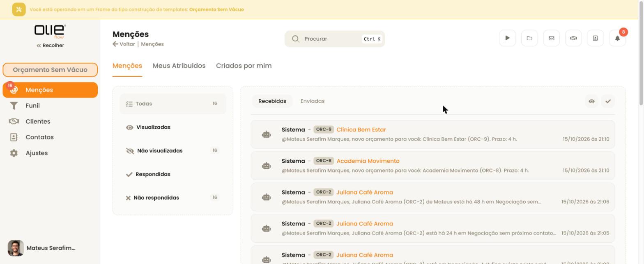Switch to the Enviadas tab
This screenshot has width=644, height=264.
point(313,101)
